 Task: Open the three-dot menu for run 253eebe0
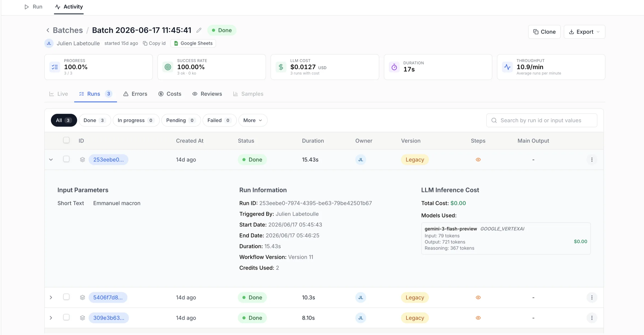click(x=592, y=160)
